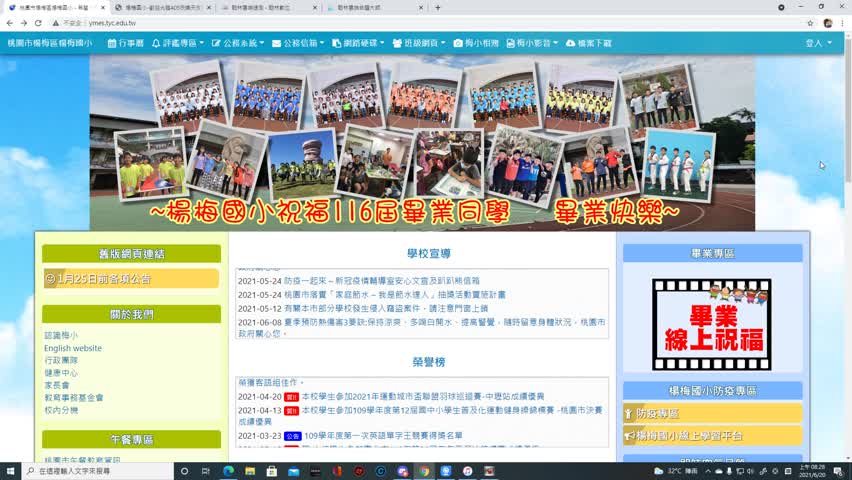The width and height of the screenshot is (852, 480).
Task: Click the video file icon in navbar
Action: point(510,43)
